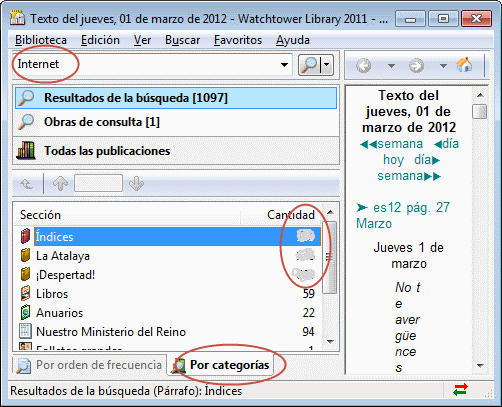Open the Ayuda menu

coord(293,40)
